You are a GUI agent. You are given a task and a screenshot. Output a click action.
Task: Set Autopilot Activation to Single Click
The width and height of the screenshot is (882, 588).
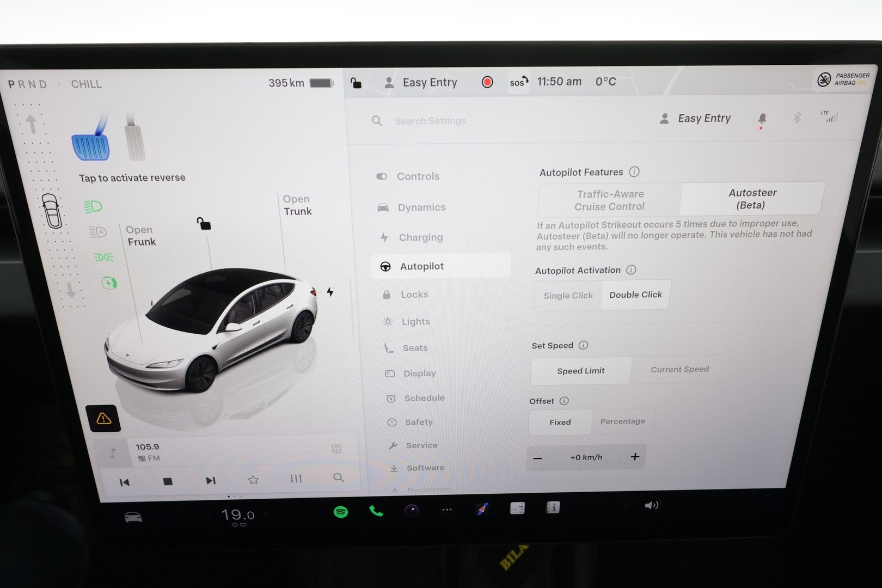coord(568,295)
